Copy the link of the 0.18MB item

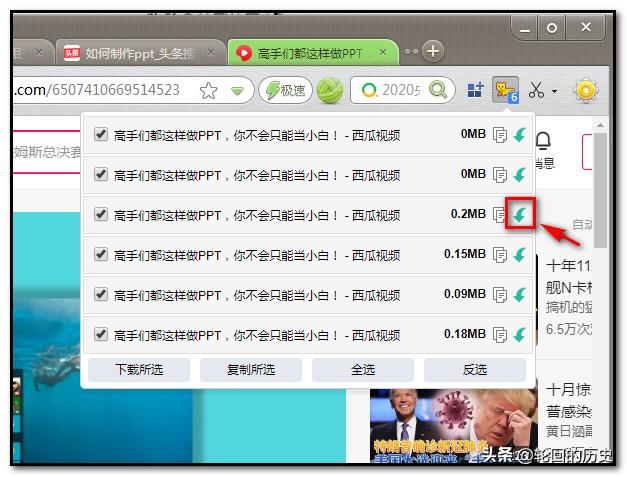click(x=500, y=334)
